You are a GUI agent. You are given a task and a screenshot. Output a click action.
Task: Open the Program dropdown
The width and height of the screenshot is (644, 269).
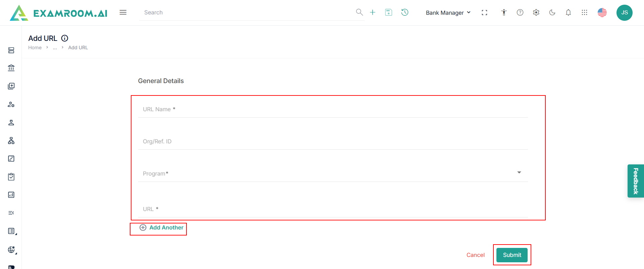[333, 174]
